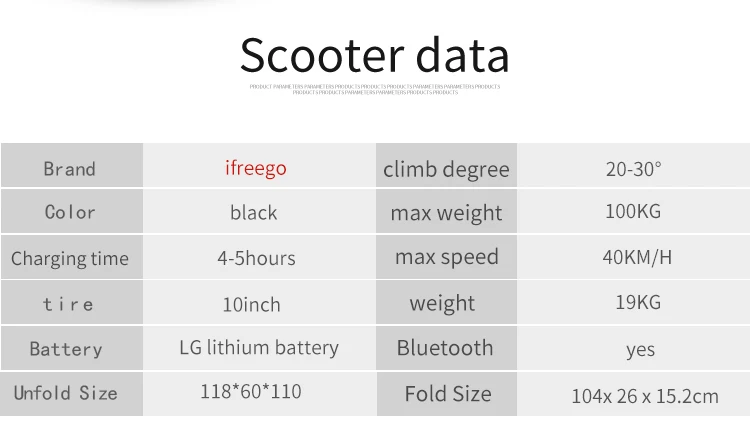Click the "Scooter data" heading
The width and height of the screenshot is (750, 440).
374,56
